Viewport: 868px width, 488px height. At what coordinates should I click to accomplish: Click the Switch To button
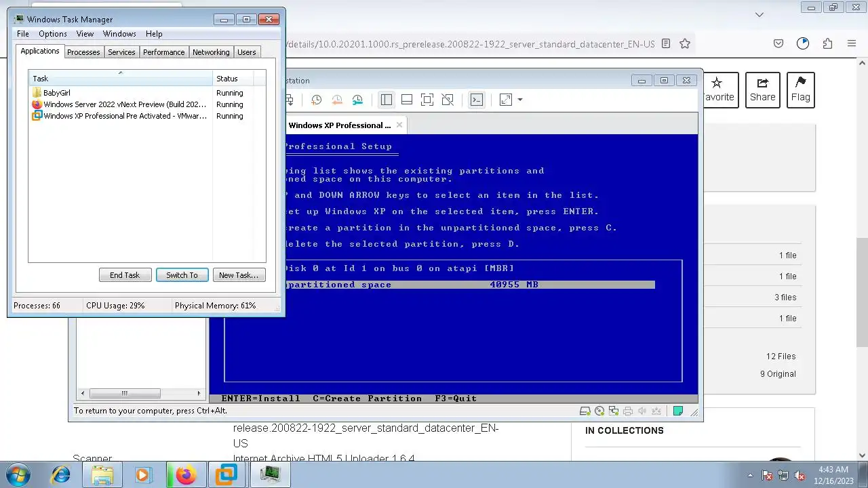click(x=182, y=275)
